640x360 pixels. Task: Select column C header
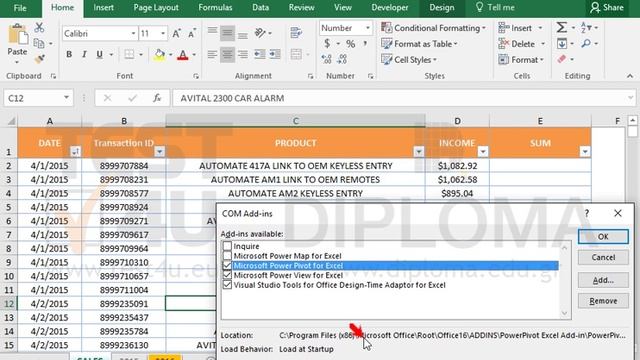(x=296, y=121)
